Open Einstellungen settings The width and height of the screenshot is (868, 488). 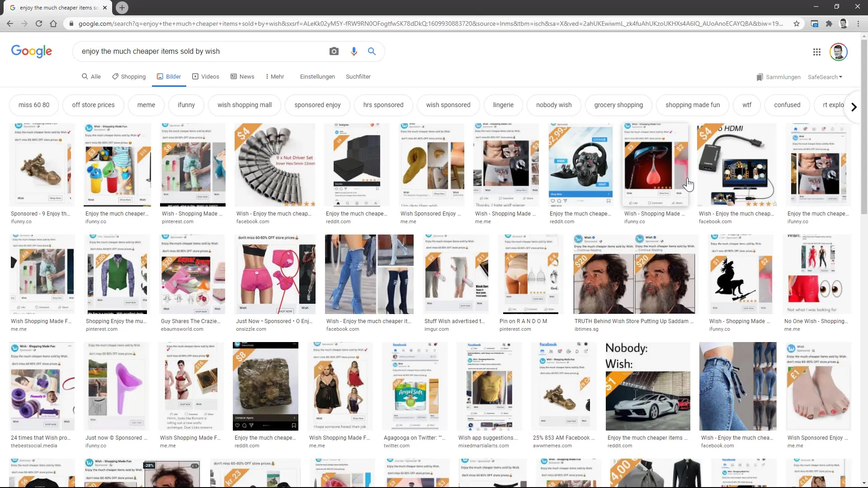(317, 77)
